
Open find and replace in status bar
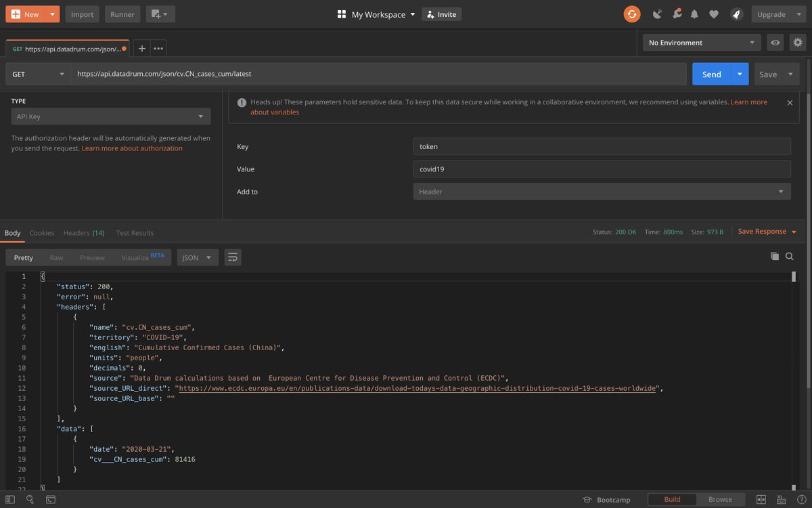30,500
